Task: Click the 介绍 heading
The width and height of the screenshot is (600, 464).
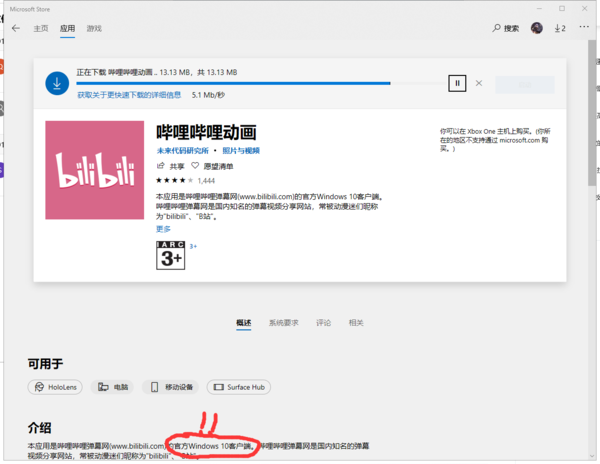Action: (39, 428)
